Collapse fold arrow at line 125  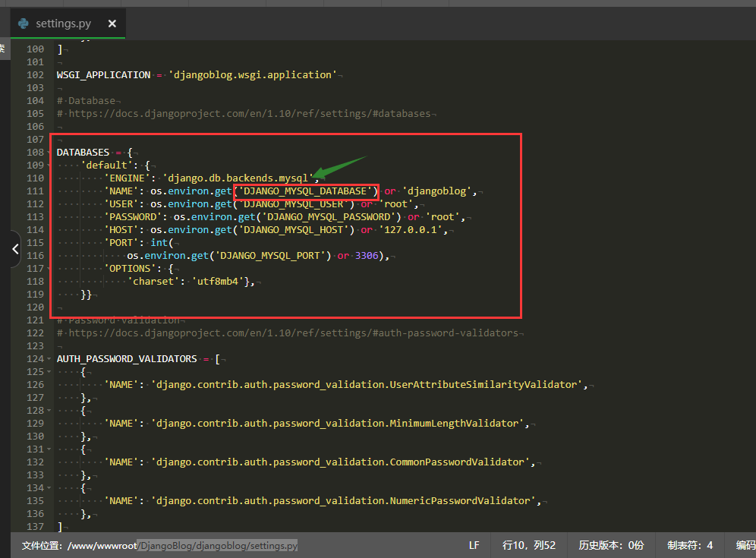click(x=49, y=372)
